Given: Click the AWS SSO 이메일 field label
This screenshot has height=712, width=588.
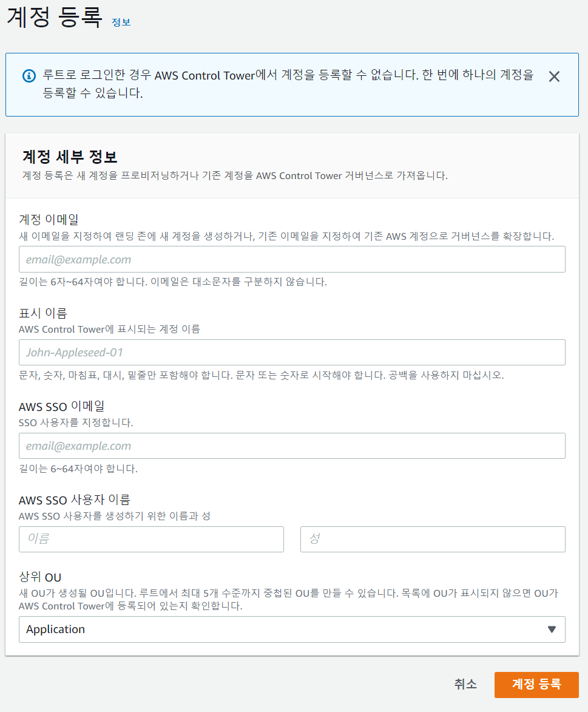Looking at the screenshot, I should [x=66, y=406].
